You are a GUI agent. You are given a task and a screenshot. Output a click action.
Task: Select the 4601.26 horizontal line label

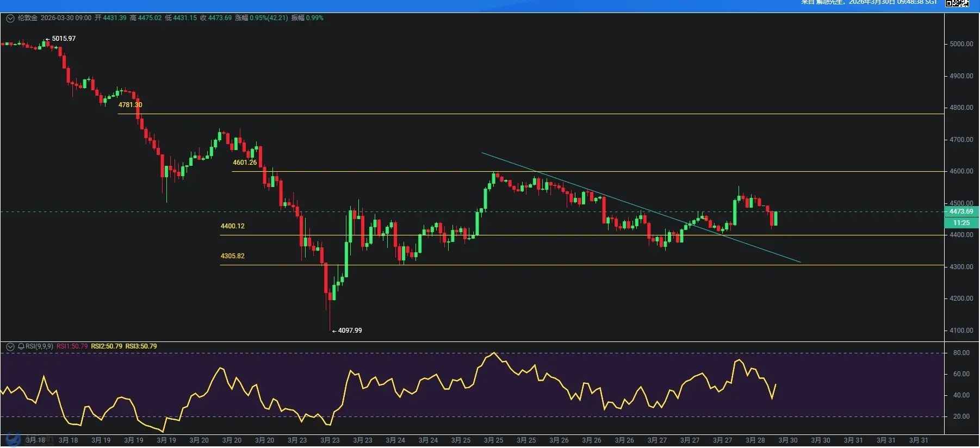[245, 163]
